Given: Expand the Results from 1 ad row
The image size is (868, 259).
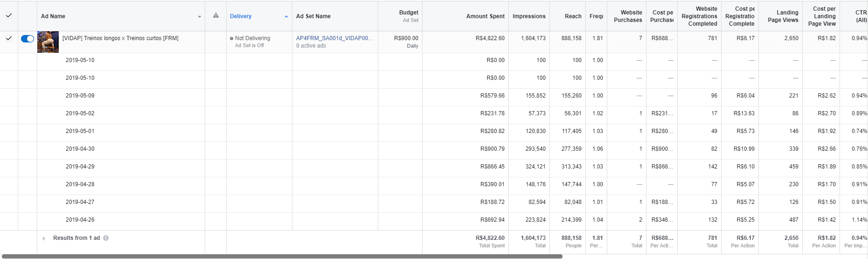Looking at the screenshot, I should point(44,238).
